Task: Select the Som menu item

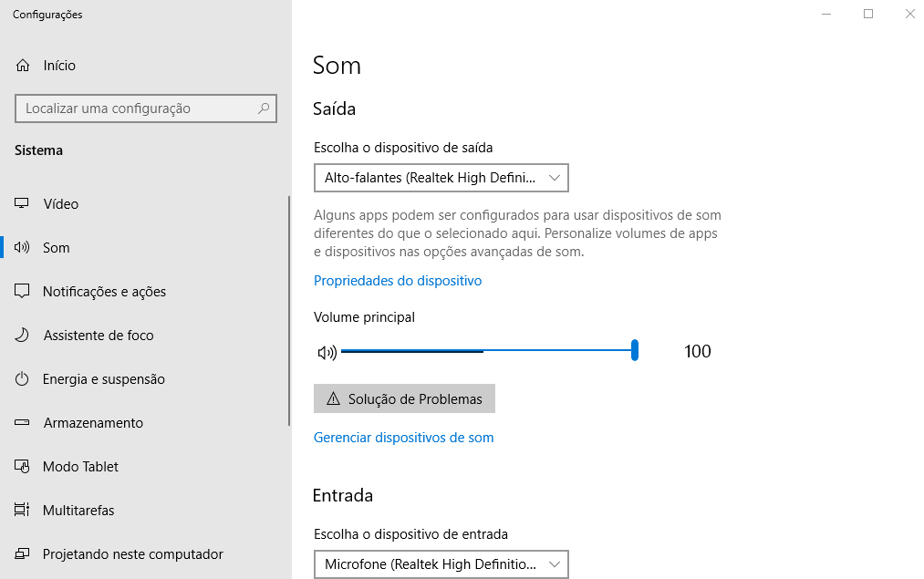Action: (x=57, y=248)
